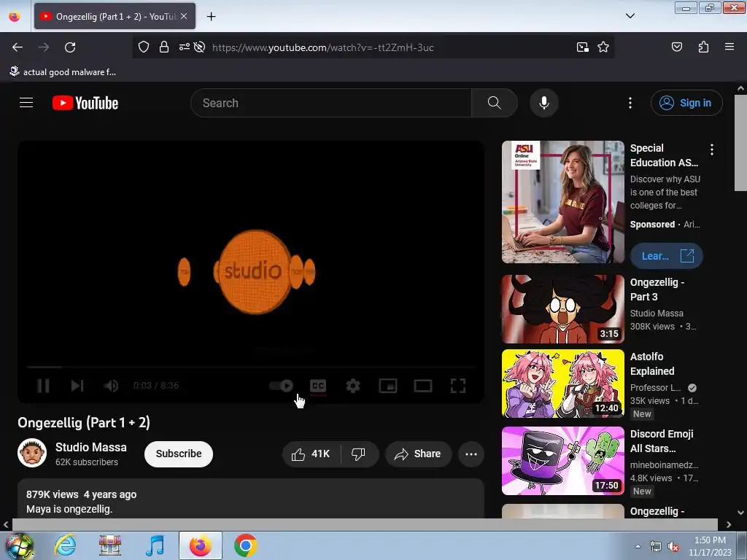Switch to theater mode
The width and height of the screenshot is (747, 560).
coord(423,386)
